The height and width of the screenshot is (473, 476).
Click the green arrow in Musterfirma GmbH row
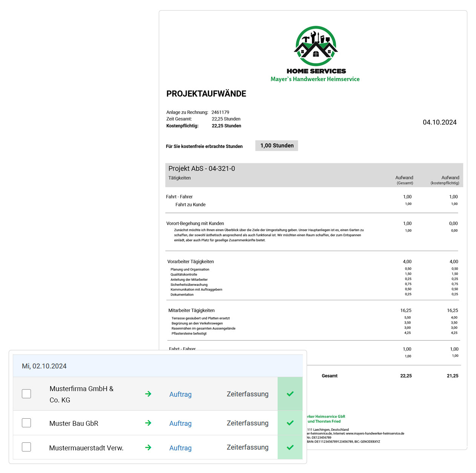pos(148,394)
